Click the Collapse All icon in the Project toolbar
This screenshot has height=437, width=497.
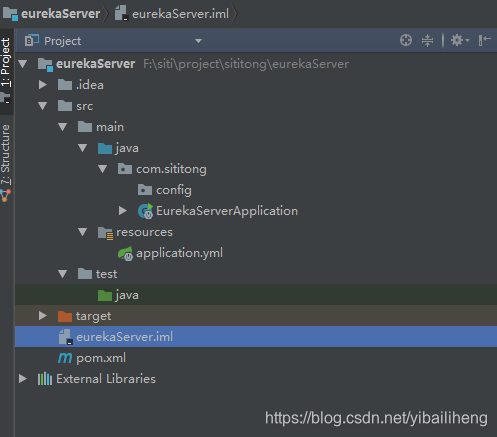[x=427, y=41]
